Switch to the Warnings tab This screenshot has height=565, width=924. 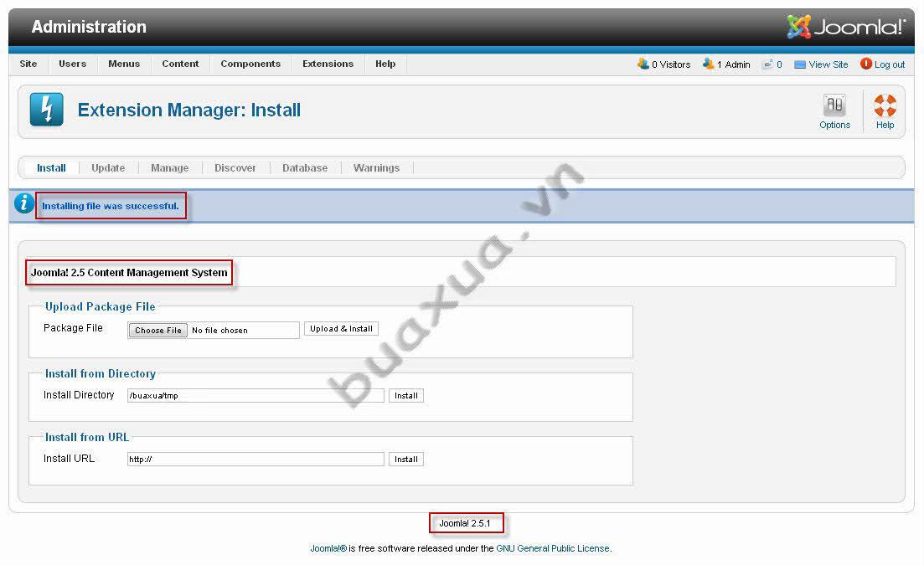pyautogui.click(x=377, y=167)
